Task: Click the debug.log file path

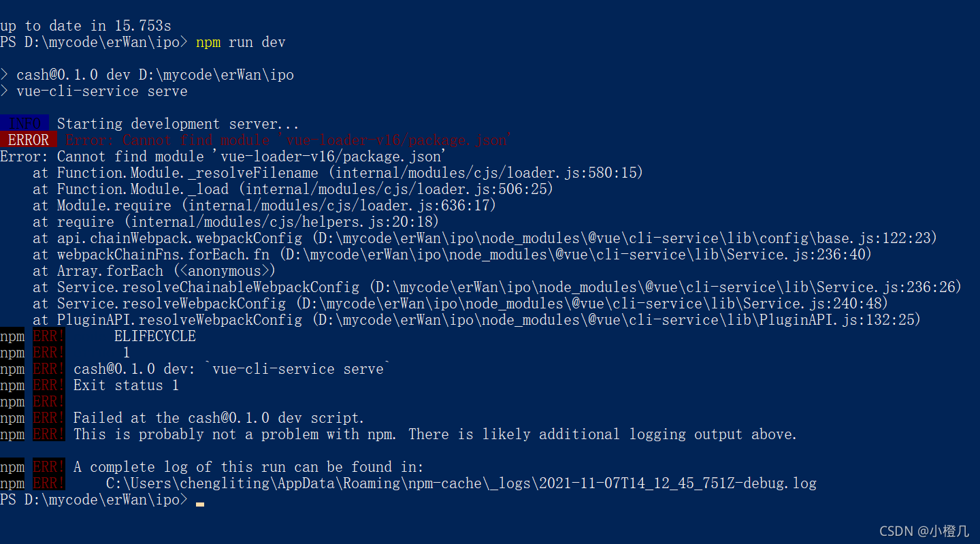Action: 461,483
